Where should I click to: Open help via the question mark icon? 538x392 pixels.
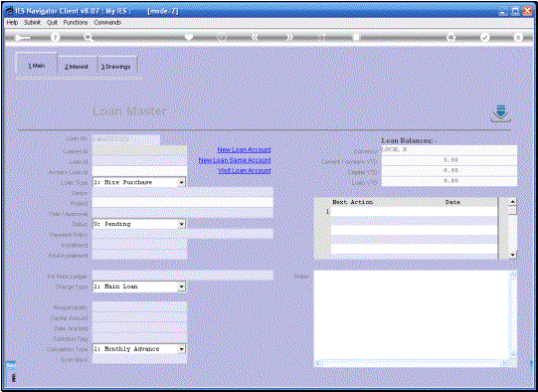click(x=55, y=37)
